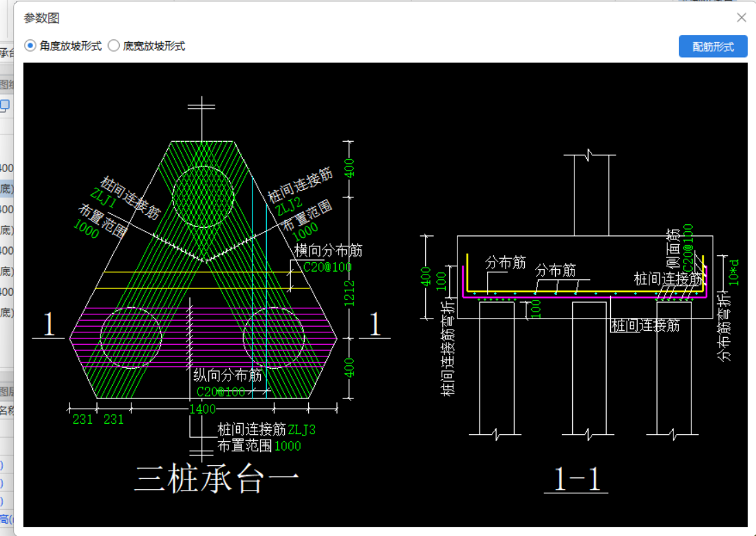Click the 1000 value beside ZLJ3 布置范围
The height and width of the screenshot is (536, 756).
coord(288,447)
